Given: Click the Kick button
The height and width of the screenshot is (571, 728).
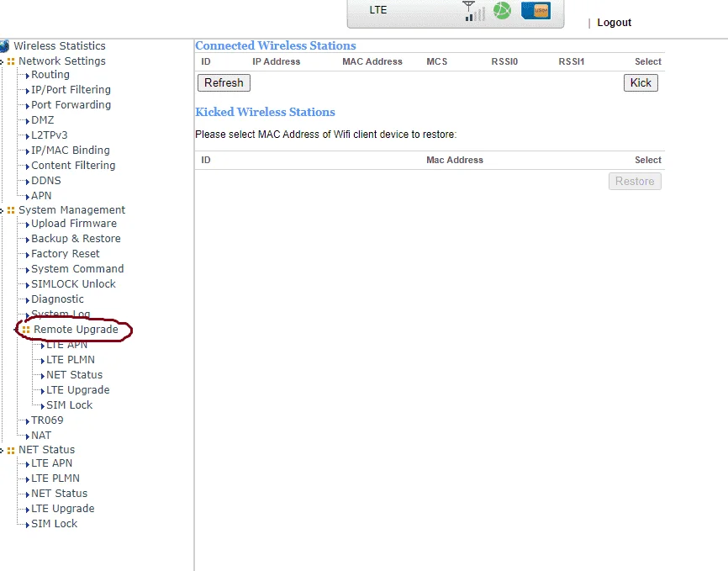Looking at the screenshot, I should (641, 82).
